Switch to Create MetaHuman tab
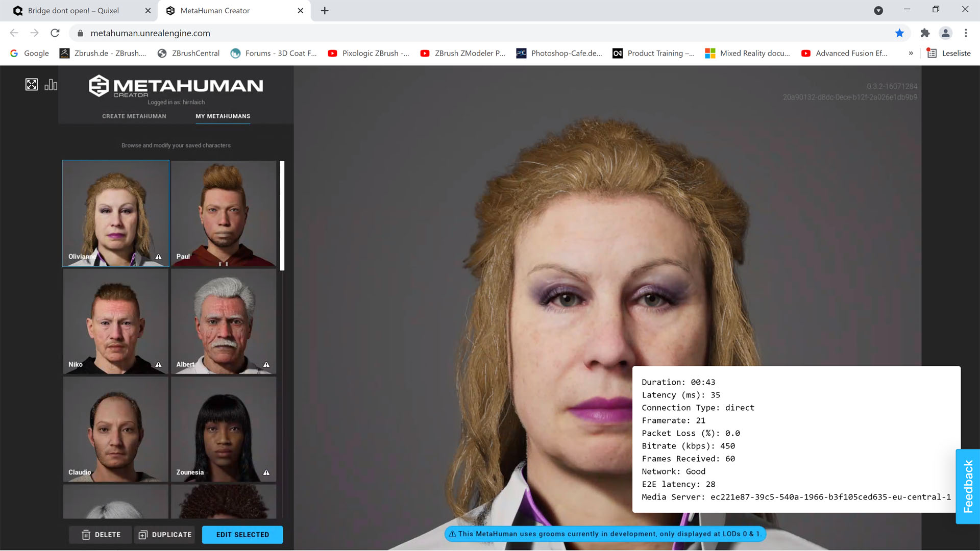The image size is (980, 551). coord(134,116)
